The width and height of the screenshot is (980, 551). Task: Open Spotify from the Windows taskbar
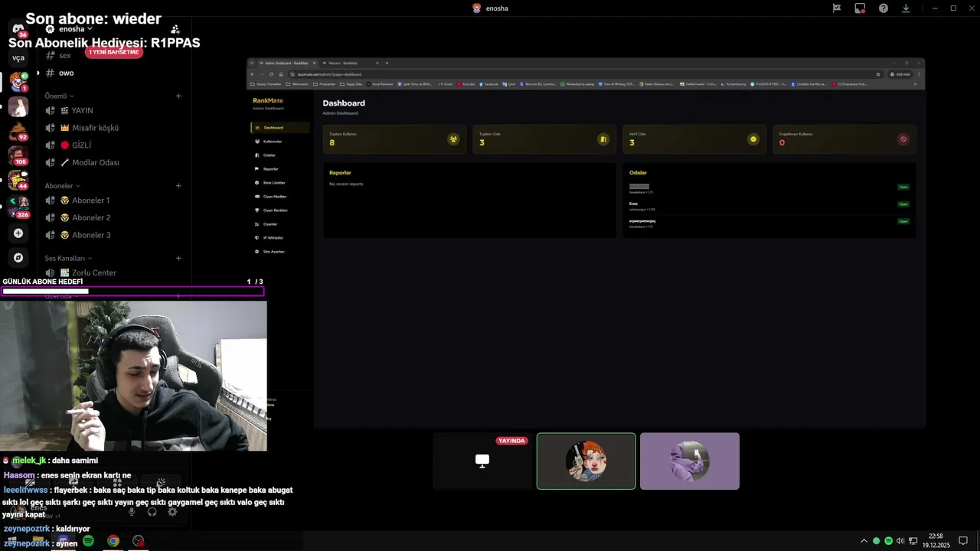coord(88,541)
